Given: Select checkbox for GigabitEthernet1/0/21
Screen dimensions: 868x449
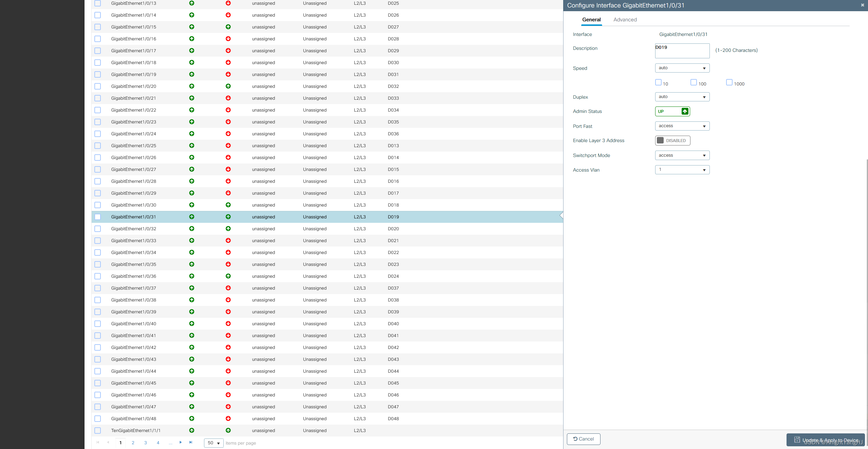Looking at the screenshot, I should [x=98, y=98].
